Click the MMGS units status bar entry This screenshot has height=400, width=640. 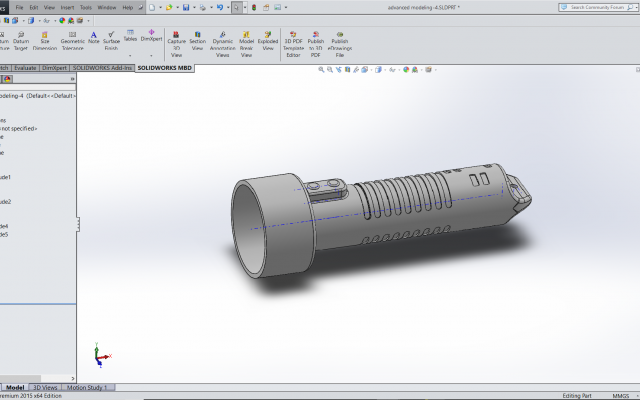click(x=620, y=396)
